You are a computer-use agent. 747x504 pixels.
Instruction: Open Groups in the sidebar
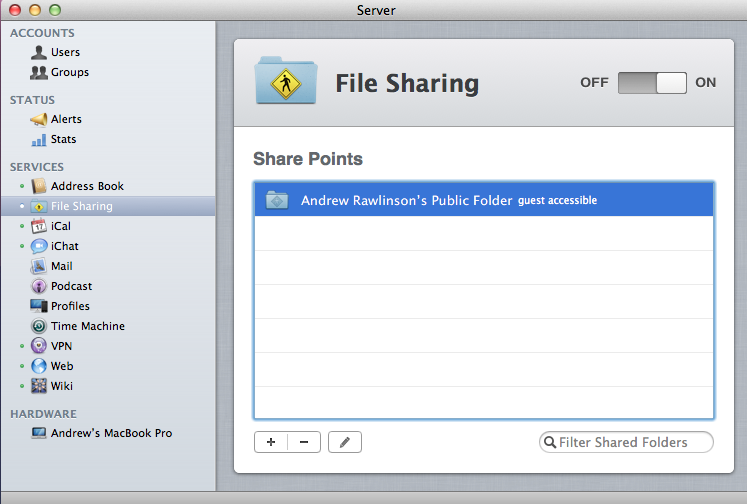[70, 72]
